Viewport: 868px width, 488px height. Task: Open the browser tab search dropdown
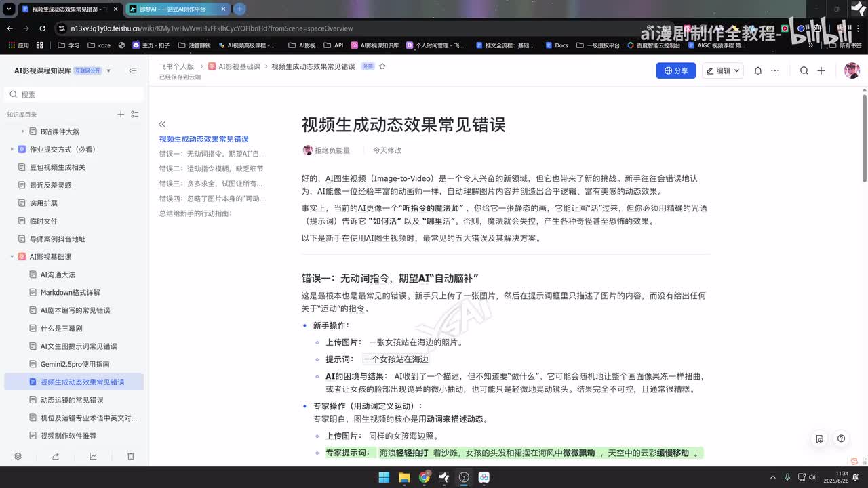coord(8,9)
